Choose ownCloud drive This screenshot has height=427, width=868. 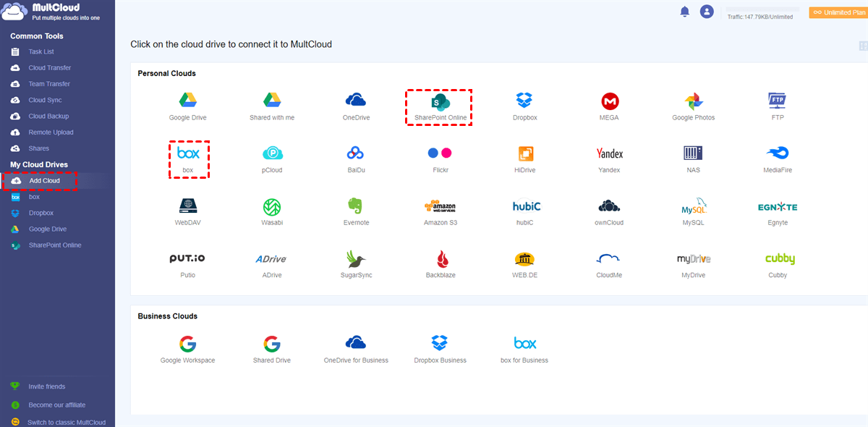609,213
